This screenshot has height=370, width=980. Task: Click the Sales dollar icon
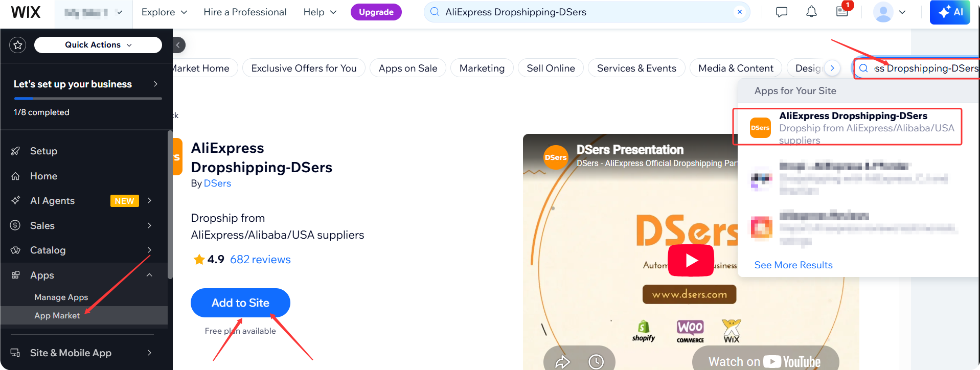coord(15,226)
